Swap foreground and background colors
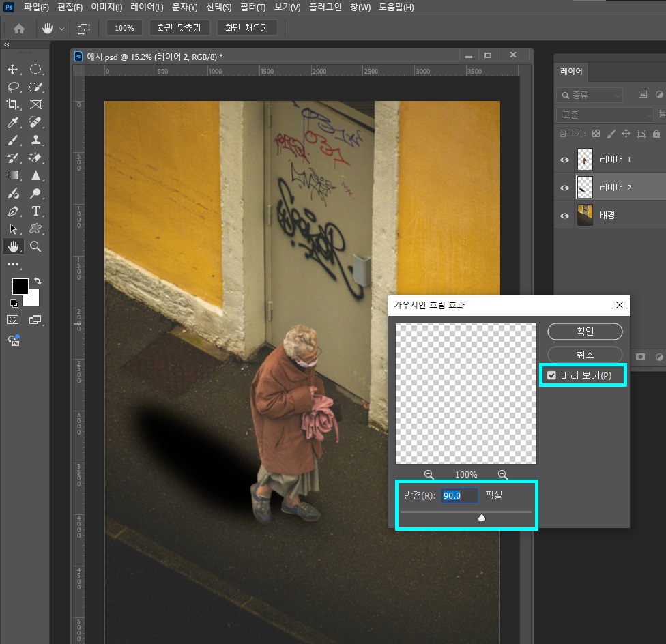The image size is (666, 644). (x=38, y=281)
